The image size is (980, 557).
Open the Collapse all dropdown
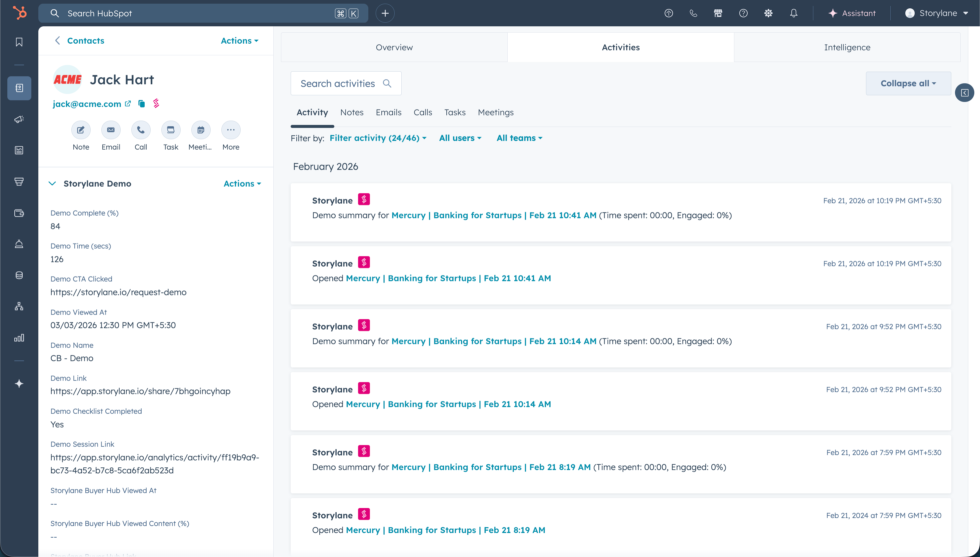click(x=908, y=83)
